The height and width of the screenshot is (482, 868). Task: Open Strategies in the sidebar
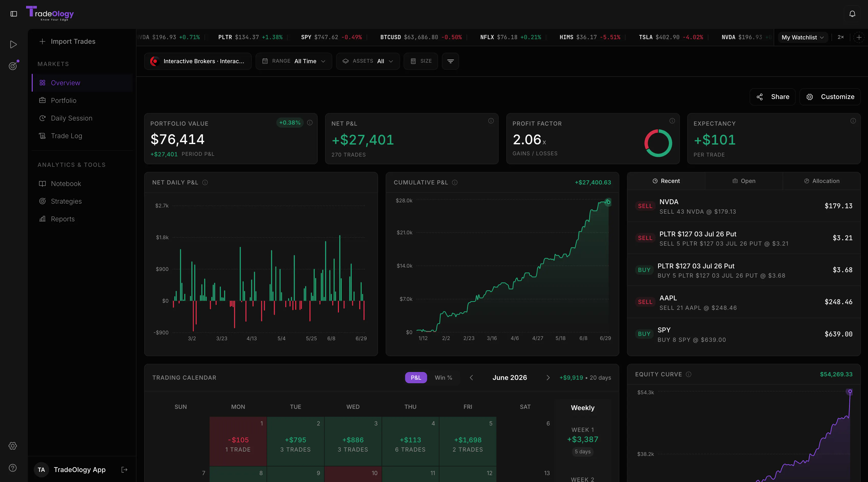point(83,201)
